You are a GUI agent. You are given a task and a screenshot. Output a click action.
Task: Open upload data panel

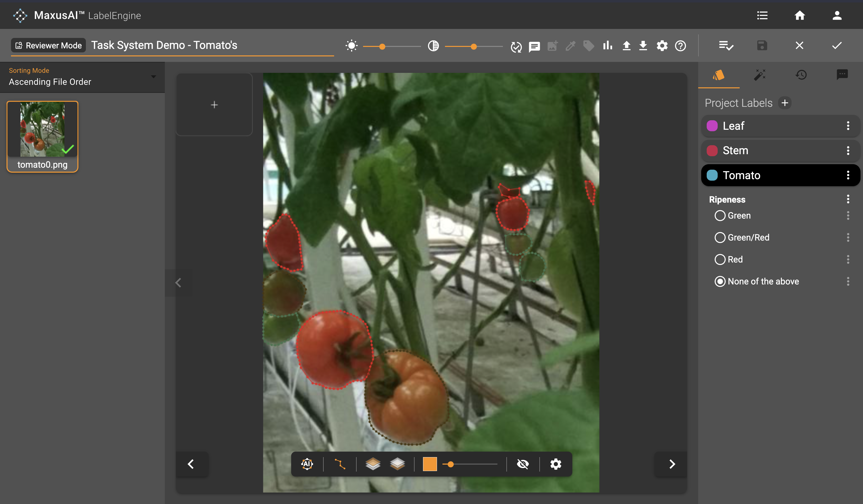pos(626,45)
